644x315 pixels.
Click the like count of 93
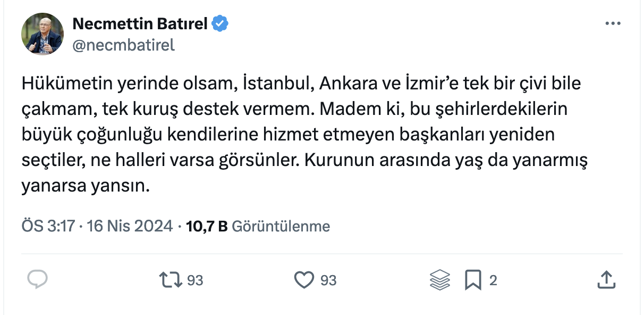(x=328, y=280)
